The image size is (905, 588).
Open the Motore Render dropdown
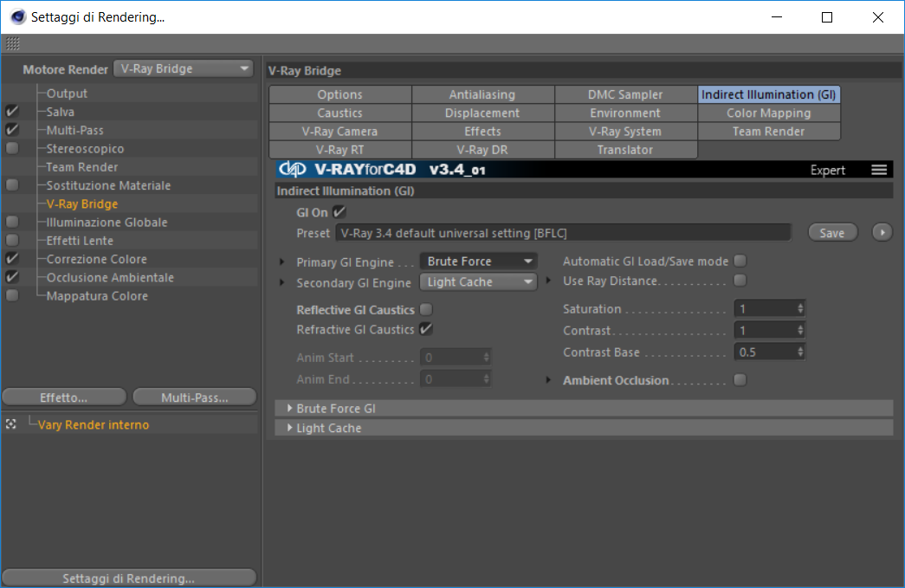(x=183, y=68)
